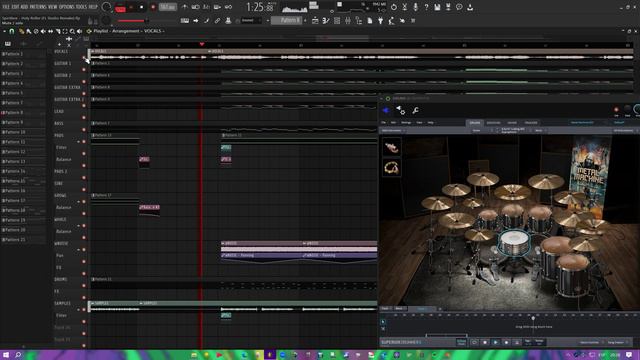Open the PATTERNS menu
This screenshot has height=360, width=640.
pos(38,7)
